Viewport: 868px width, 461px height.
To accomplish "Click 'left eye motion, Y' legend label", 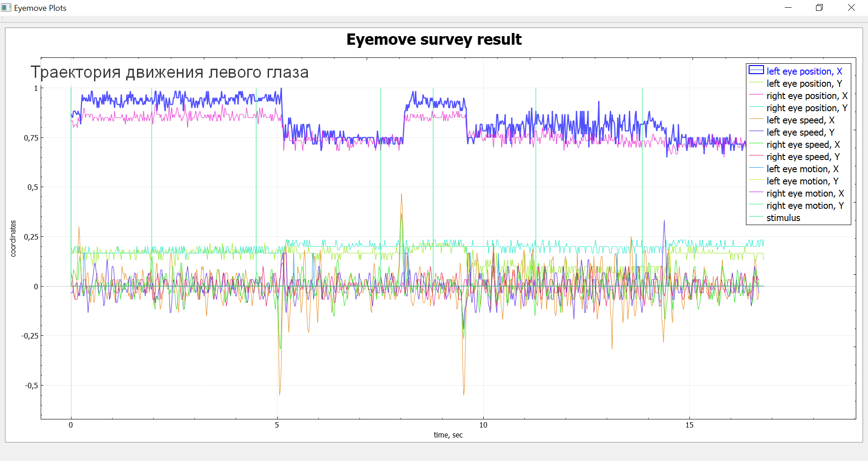I will [802, 181].
